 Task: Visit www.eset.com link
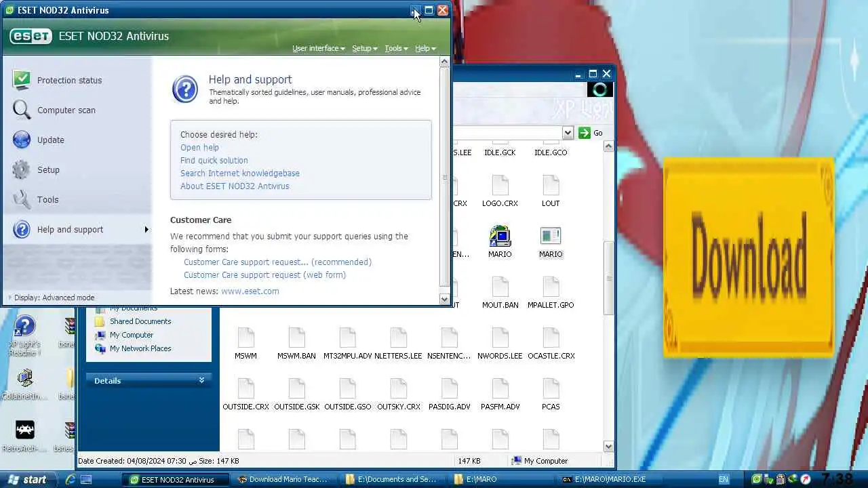pos(250,291)
